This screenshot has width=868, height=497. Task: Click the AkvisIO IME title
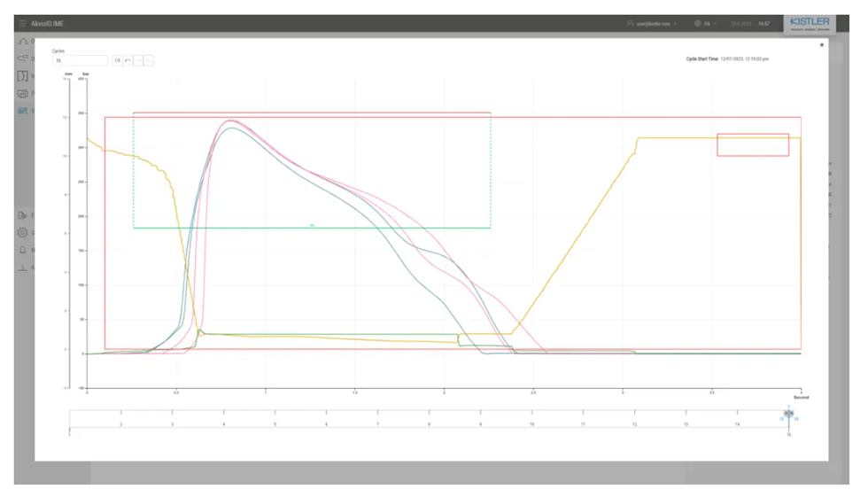(47, 24)
